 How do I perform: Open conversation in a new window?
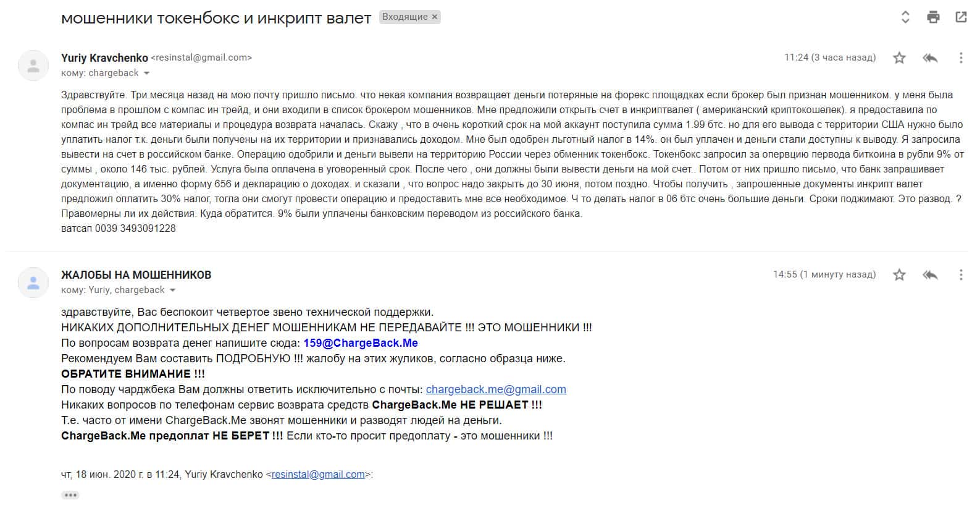click(961, 17)
